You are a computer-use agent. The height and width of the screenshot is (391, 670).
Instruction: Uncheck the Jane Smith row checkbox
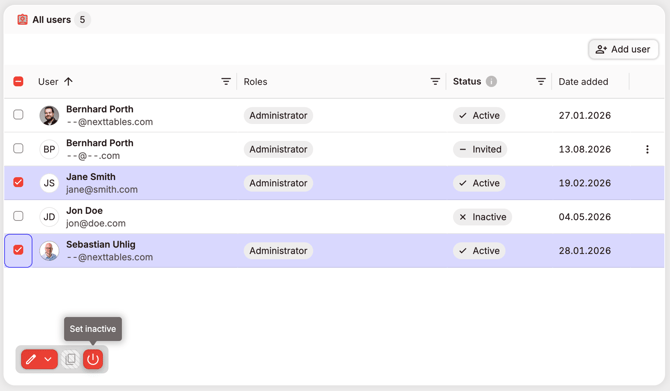pyautogui.click(x=18, y=182)
